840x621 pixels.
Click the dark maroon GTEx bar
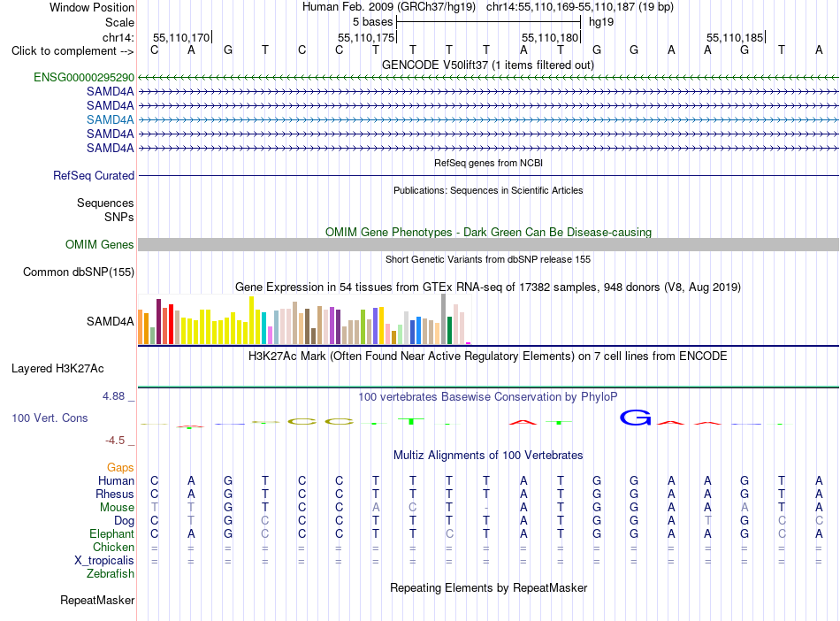(x=158, y=321)
